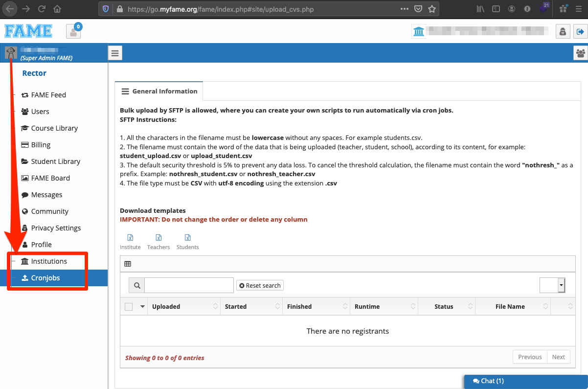Open the user notifications icon with badge 0
The width and height of the screenshot is (588, 389).
tap(73, 32)
